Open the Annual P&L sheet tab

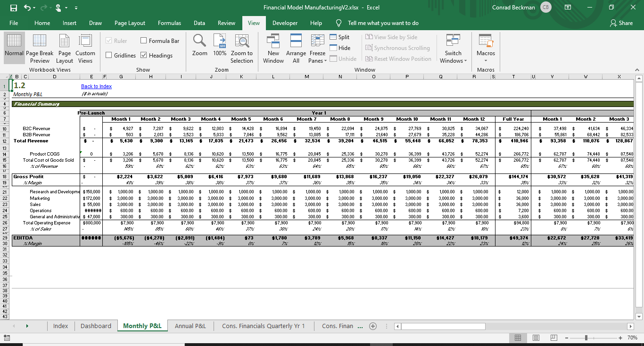tap(190, 326)
